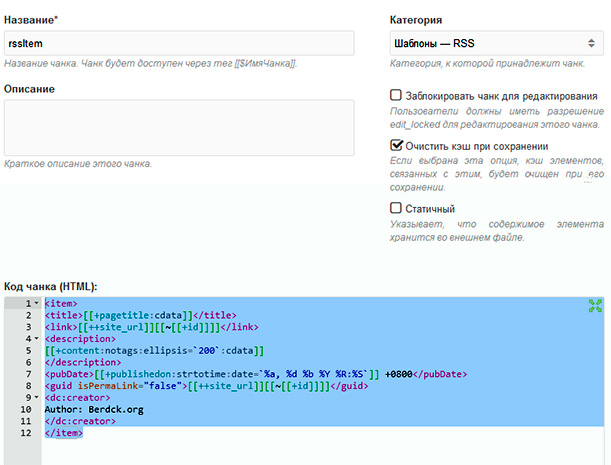The width and height of the screenshot is (611, 465).
Task: Click the title pagetitle code line
Action: (x=141, y=315)
